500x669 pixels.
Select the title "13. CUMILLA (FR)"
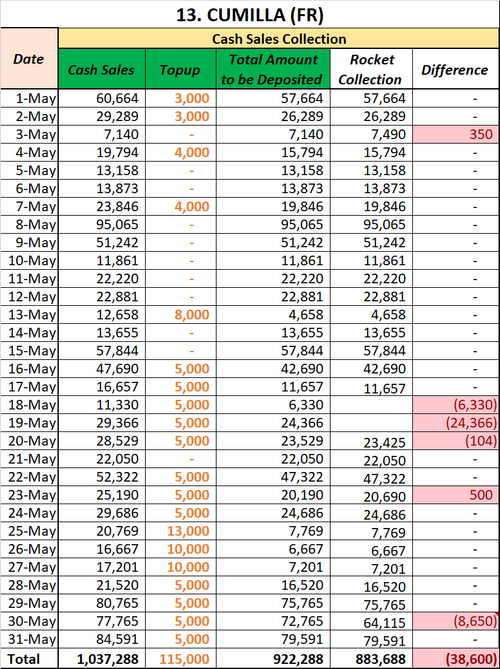point(250,15)
